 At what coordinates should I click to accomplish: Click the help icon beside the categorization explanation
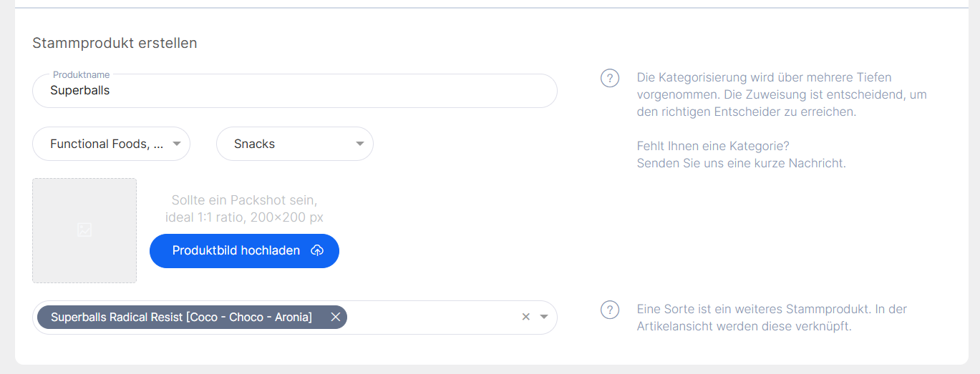609,78
